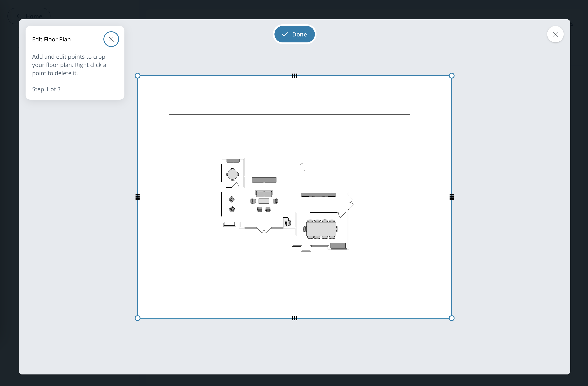Click the credenza in the conference room
Image resolution: width=588 pixels, height=386 pixels.
pyautogui.click(x=338, y=245)
